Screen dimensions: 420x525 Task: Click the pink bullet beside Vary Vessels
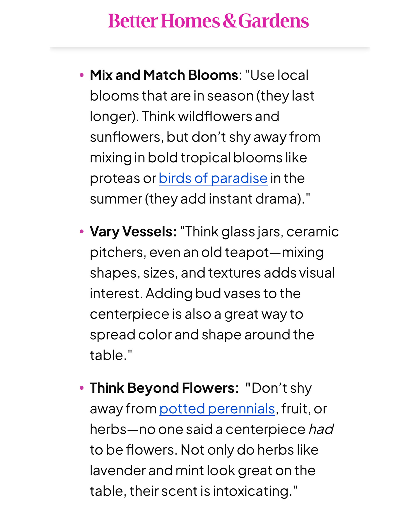click(82, 231)
